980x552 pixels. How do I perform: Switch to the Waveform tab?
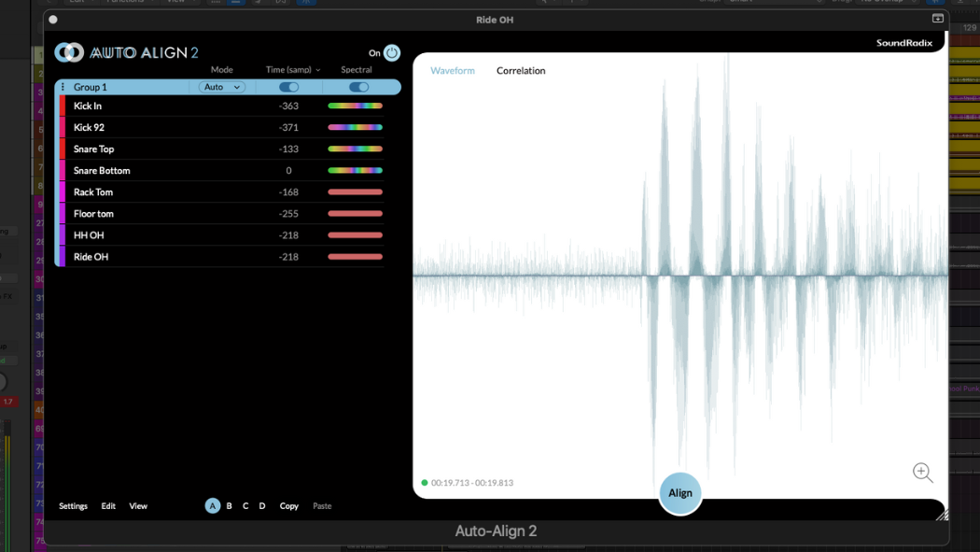[453, 71]
